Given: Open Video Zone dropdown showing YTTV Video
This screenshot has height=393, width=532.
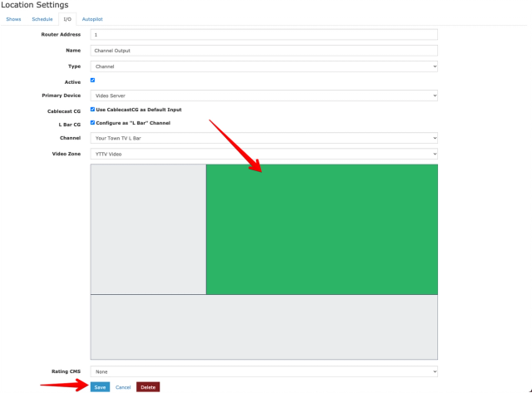Looking at the screenshot, I should [264, 154].
